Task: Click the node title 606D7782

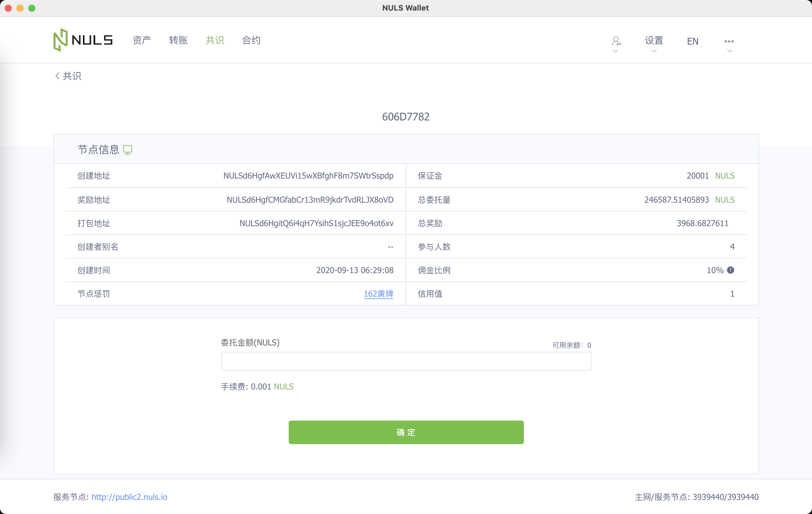Action: tap(406, 117)
